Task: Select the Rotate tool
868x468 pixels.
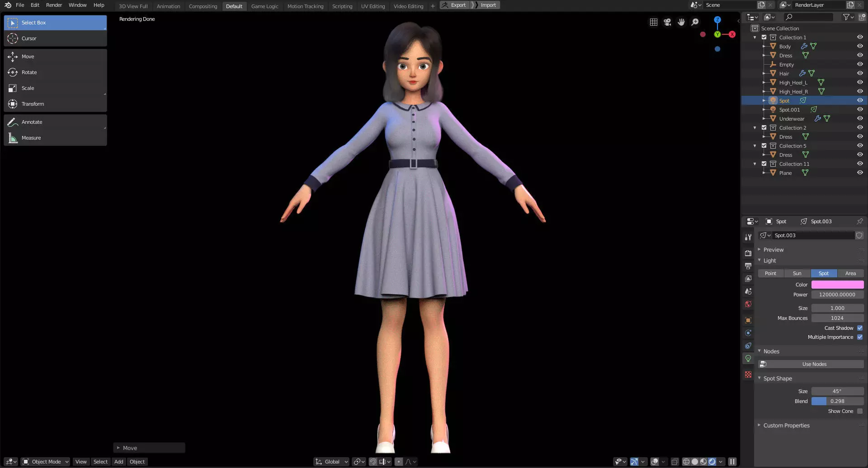Action: pyautogui.click(x=55, y=72)
